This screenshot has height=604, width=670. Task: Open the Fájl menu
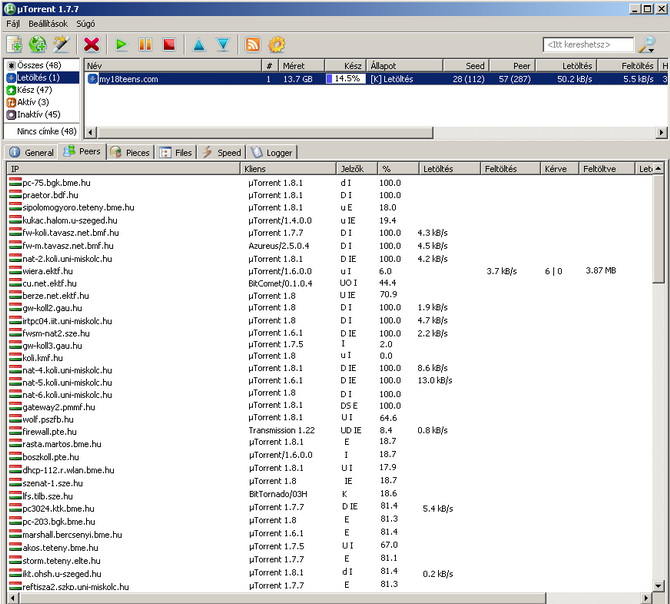coord(13,24)
